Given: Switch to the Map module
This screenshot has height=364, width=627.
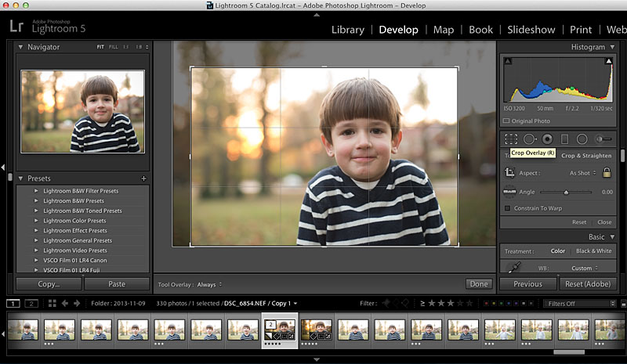Looking at the screenshot, I should [444, 30].
